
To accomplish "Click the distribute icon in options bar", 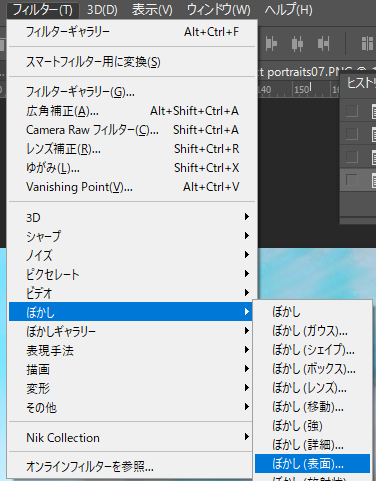I will [367, 44].
